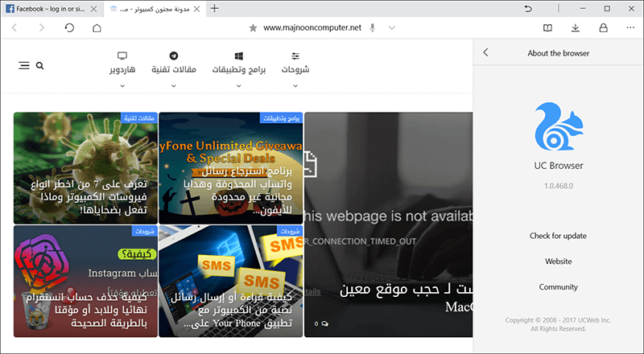Viewport: 644px width, 354px height.
Task: Click the Windows icon above برامج وتطبيقات
Action: [238, 56]
